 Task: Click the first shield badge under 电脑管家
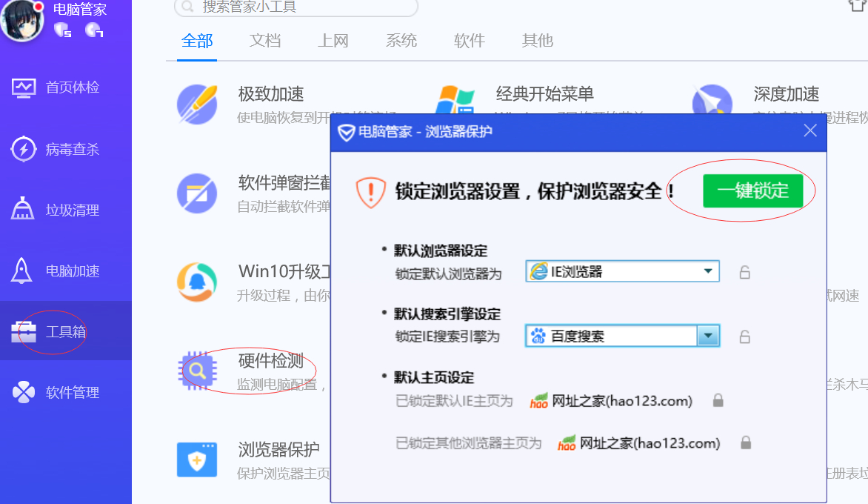pyautogui.click(x=62, y=30)
